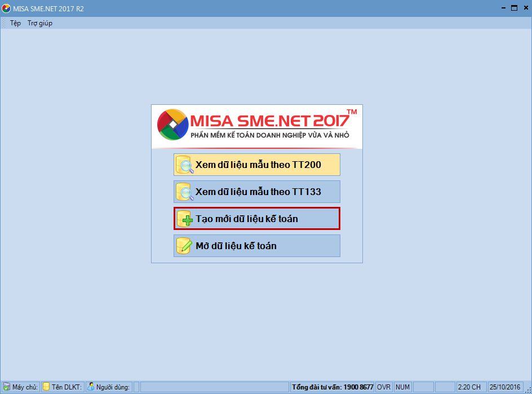The height and width of the screenshot is (394, 532).
Task: Open the Trợ giúp menu
Action: click(39, 23)
